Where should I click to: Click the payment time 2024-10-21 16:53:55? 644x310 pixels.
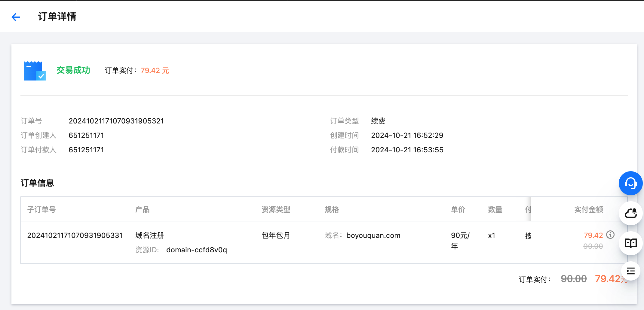tap(407, 150)
